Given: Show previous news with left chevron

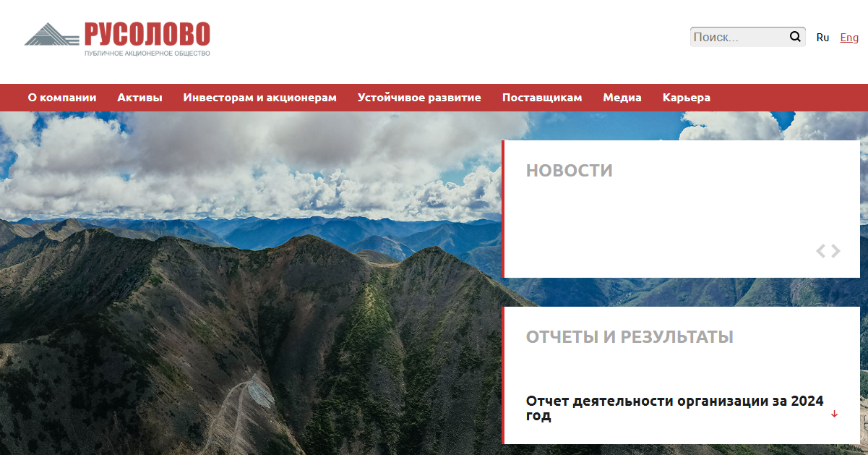Looking at the screenshot, I should click(x=820, y=251).
